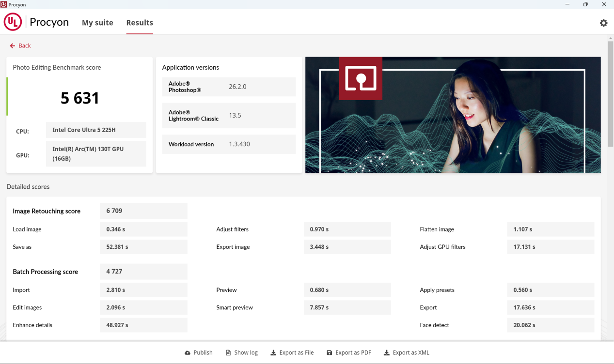The height and width of the screenshot is (364, 614).
Task: Click the Export as PDF save icon
Action: click(330, 353)
